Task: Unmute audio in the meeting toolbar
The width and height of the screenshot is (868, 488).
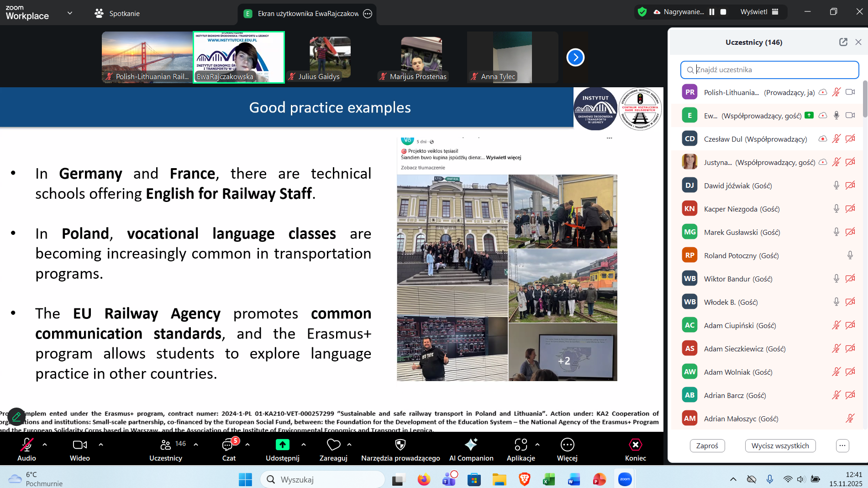Action: (26, 445)
